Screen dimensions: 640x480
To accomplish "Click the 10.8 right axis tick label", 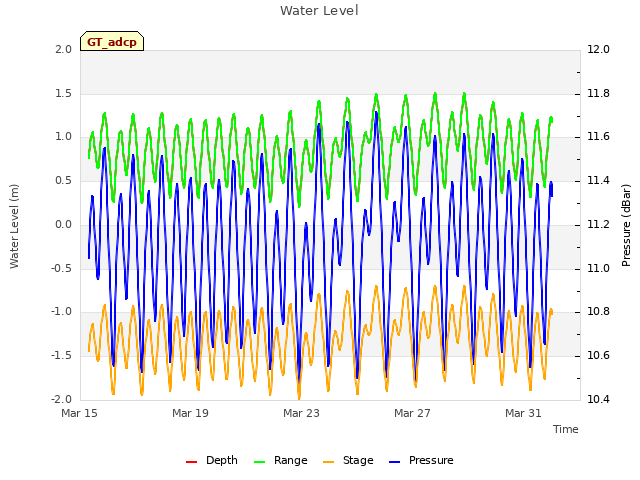I will pos(598,312).
